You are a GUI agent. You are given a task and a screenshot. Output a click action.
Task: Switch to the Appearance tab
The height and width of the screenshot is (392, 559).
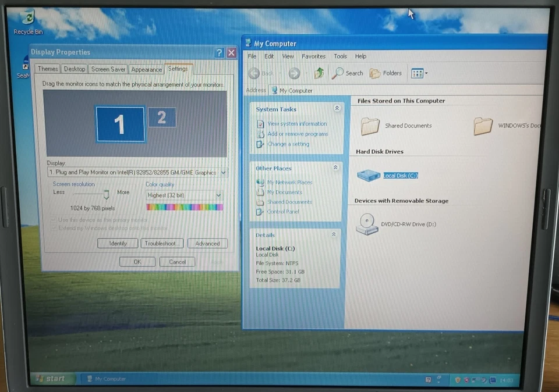tap(146, 69)
